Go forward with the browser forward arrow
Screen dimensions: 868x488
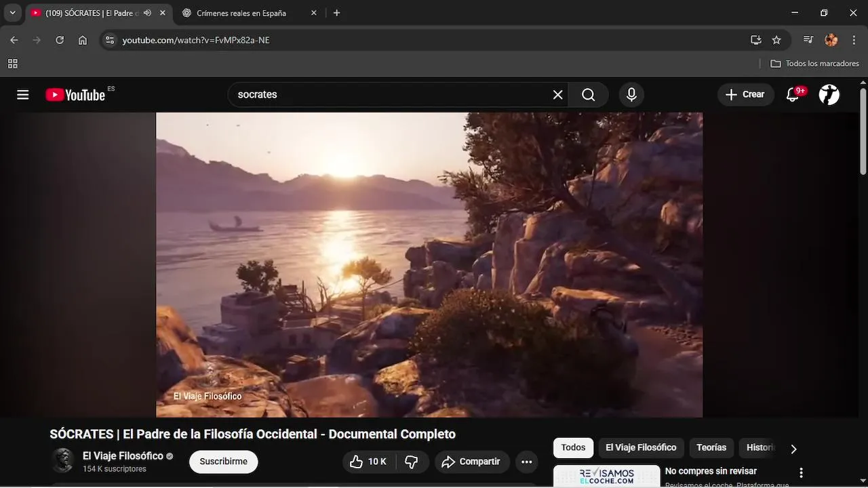coord(37,40)
